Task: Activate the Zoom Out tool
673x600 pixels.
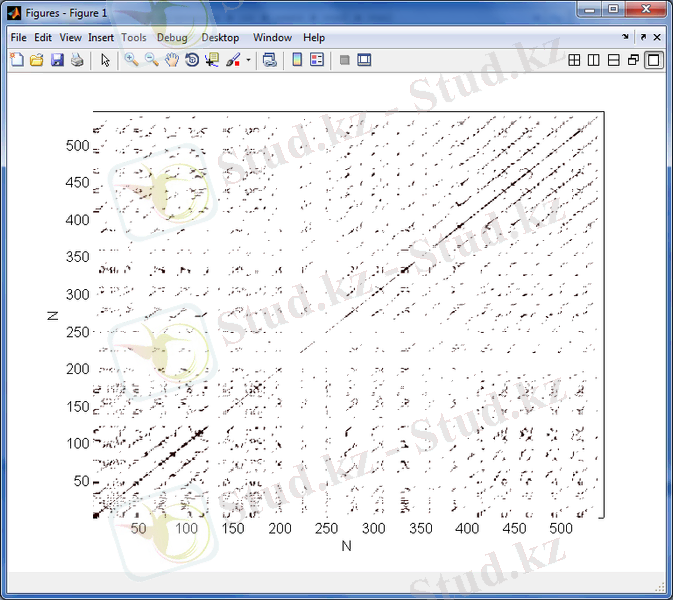Action: tap(152, 60)
